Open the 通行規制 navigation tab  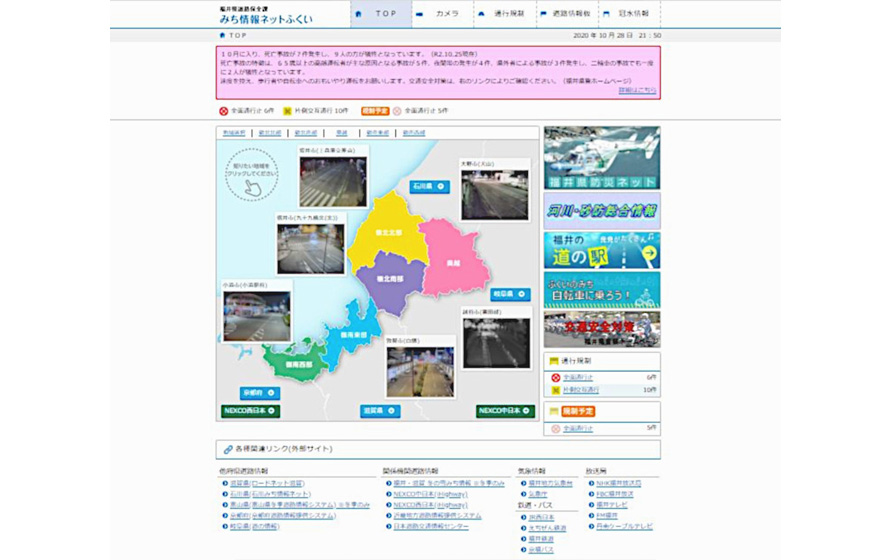[x=505, y=14]
